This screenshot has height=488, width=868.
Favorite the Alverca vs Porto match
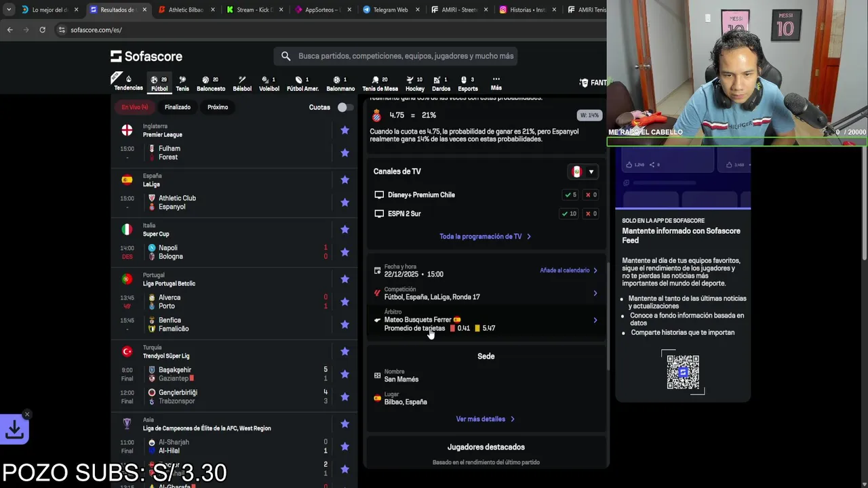point(344,302)
